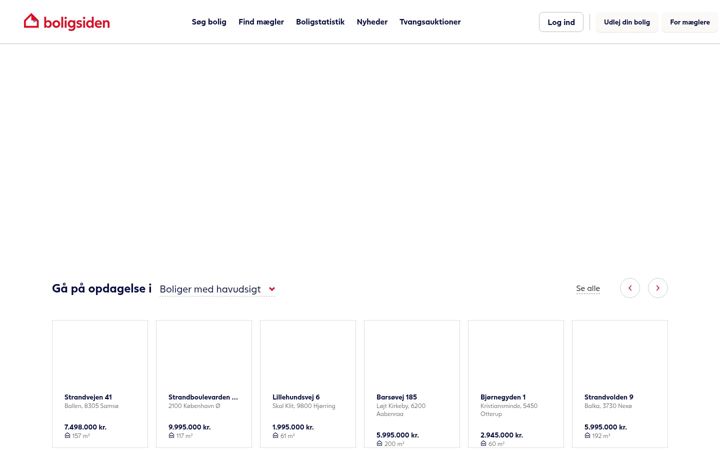Image resolution: width=720 pixels, height=450 pixels.
Task: Click the house icon beside 157 m²
Action: click(x=68, y=435)
